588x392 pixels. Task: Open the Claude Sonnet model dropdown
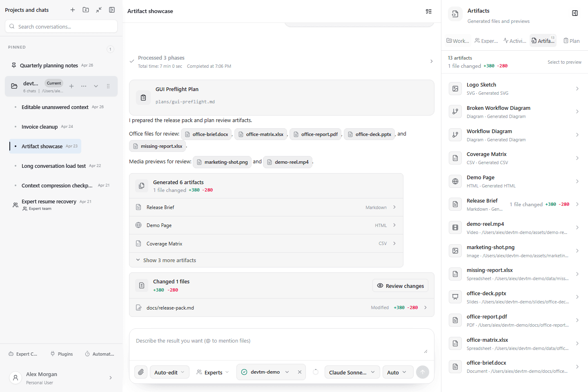point(352,372)
